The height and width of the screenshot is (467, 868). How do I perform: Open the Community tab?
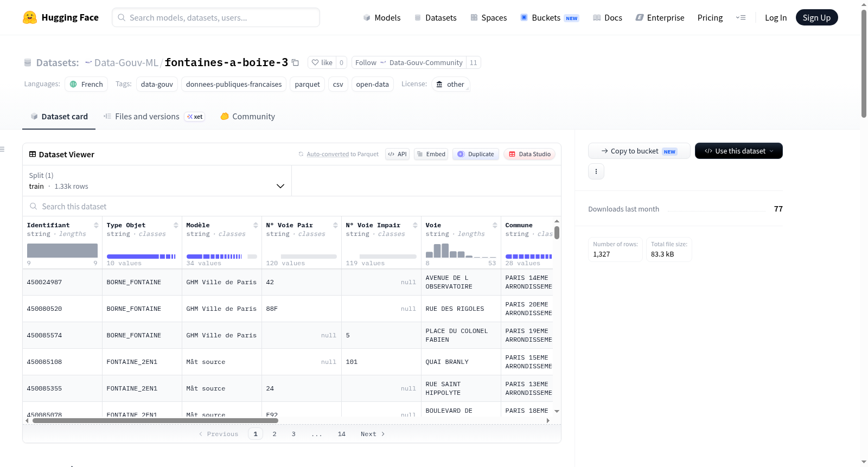(x=247, y=117)
